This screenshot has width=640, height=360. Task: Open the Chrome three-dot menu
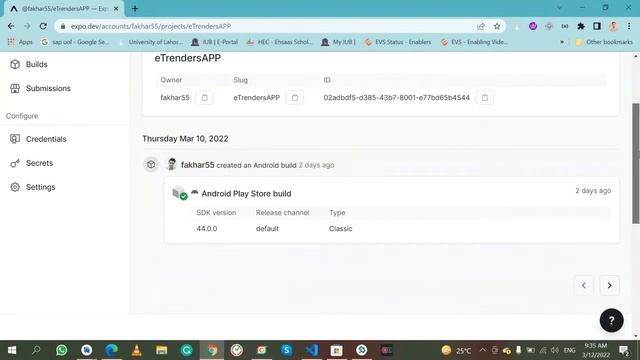629,26
